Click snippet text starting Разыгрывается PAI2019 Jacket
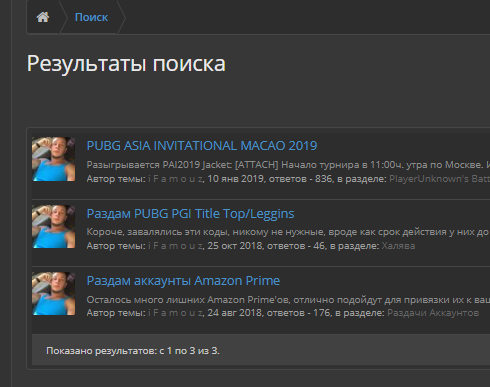This screenshot has width=490, height=387. (288, 165)
